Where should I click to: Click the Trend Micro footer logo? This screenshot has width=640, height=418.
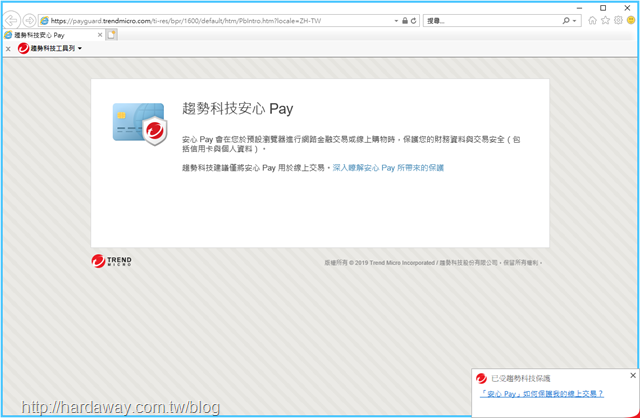tap(111, 261)
